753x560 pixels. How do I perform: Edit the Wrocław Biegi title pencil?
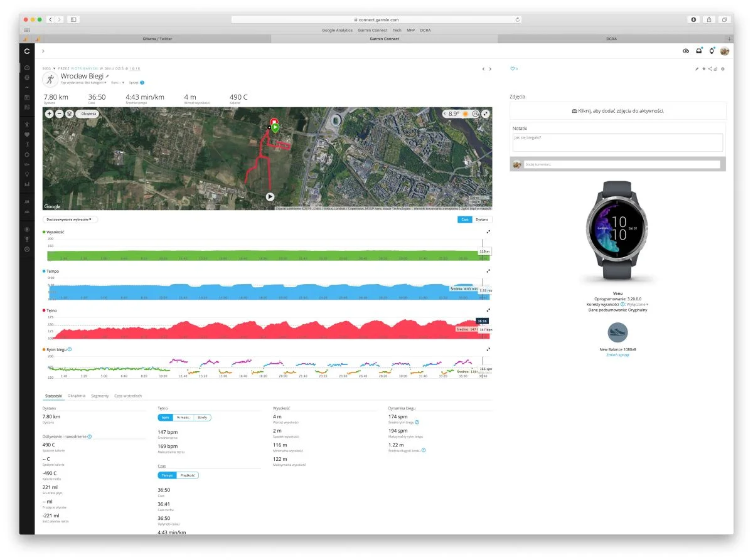[107, 76]
